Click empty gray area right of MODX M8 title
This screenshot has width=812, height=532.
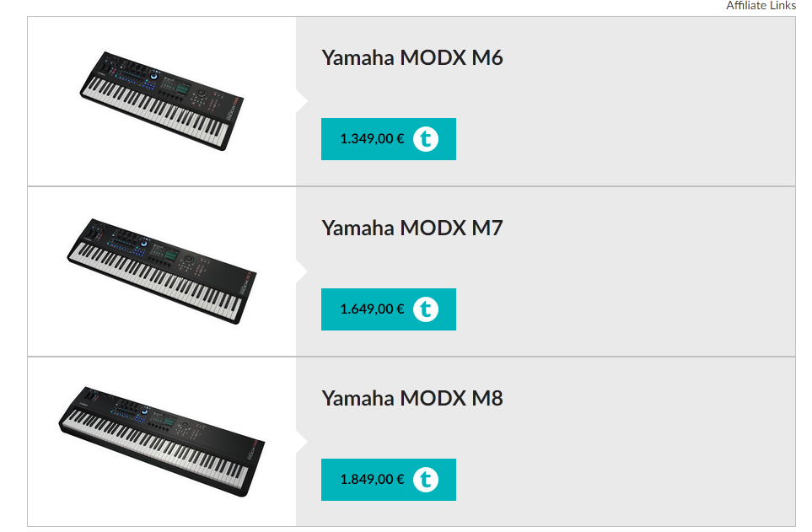(x=649, y=399)
